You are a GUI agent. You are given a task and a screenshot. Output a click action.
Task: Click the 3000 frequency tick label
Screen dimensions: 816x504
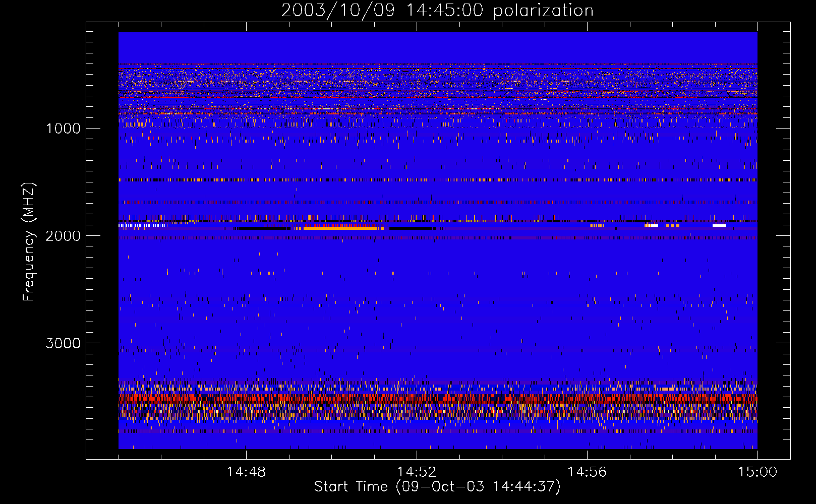tap(64, 343)
